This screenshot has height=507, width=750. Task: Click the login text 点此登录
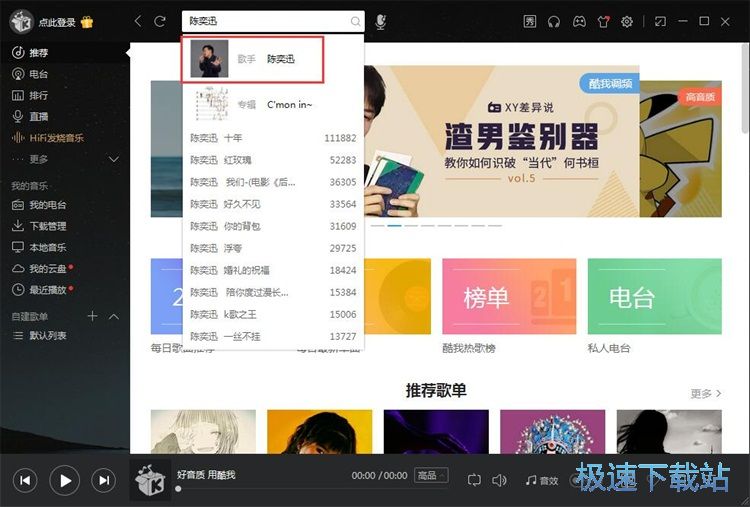coord(57,22)
